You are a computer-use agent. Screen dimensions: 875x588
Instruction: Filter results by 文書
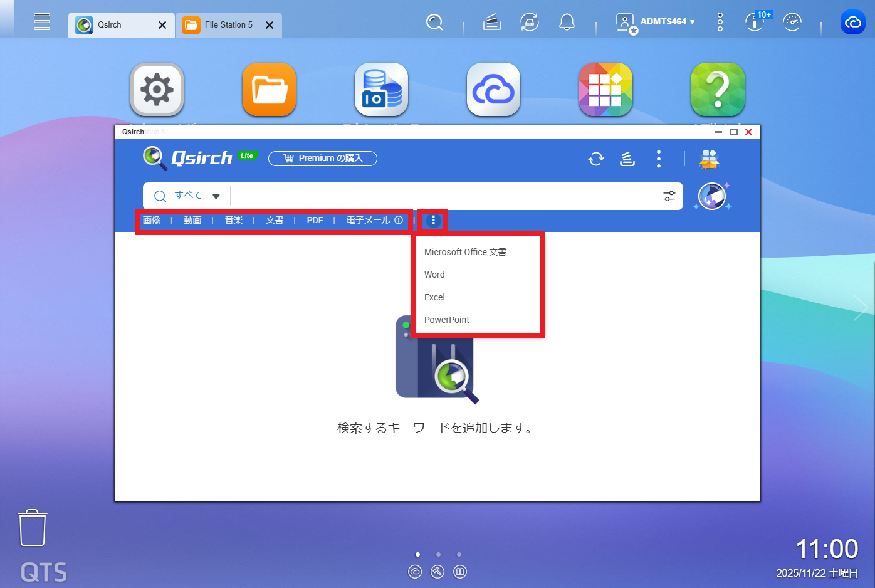[x=275, y=220]
